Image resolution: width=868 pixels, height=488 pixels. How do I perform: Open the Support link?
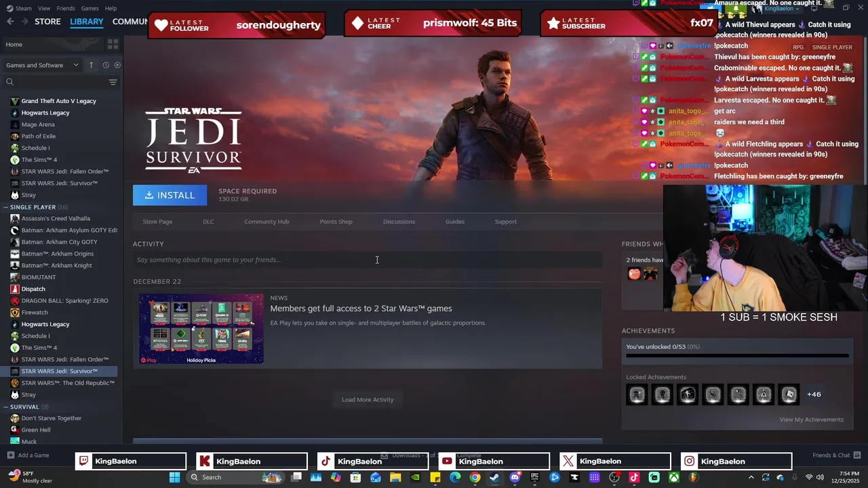tap(505, 222)
